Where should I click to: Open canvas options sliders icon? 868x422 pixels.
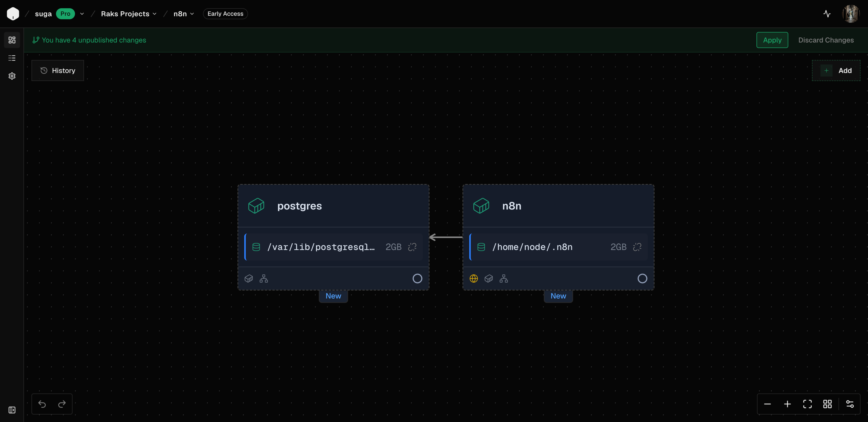[x=850, y=404]
